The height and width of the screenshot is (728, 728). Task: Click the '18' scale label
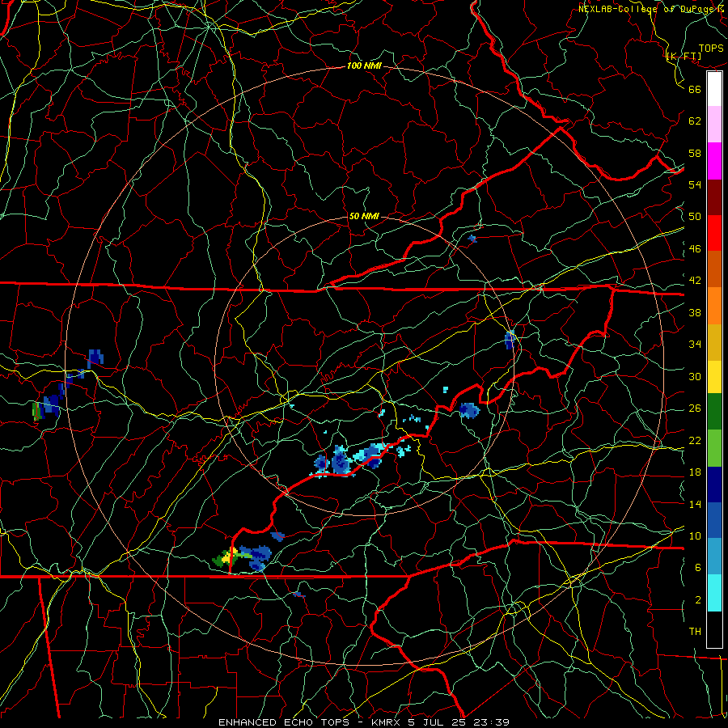[x=695, y=472]
